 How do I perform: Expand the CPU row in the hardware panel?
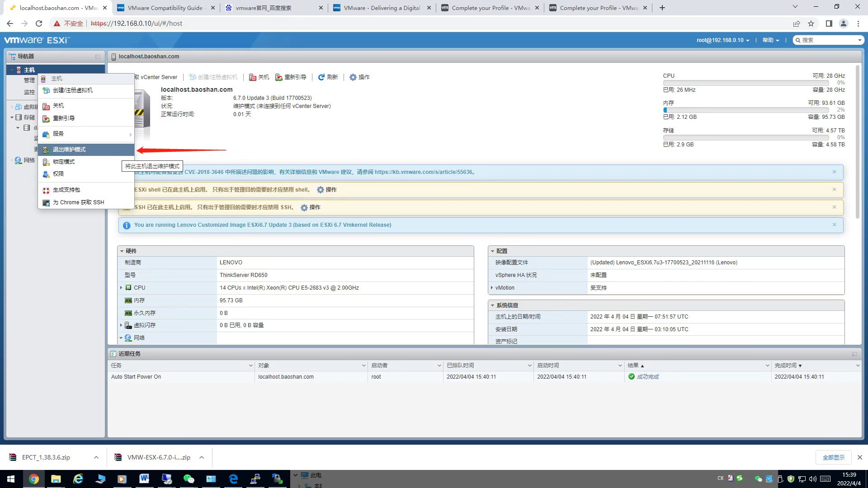121,287
